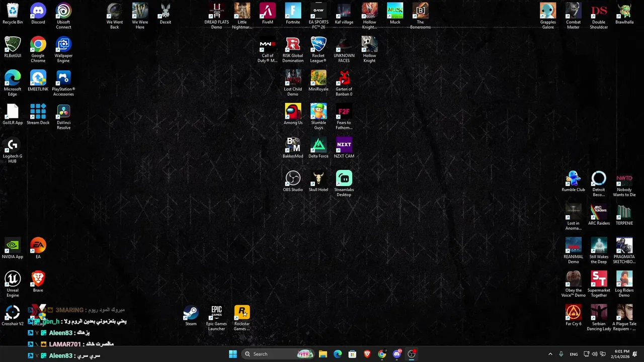Viewport: 644px width, 362px height.
Task: Click the MiniRoyale shortcut
Action: (x=318, y=80)
